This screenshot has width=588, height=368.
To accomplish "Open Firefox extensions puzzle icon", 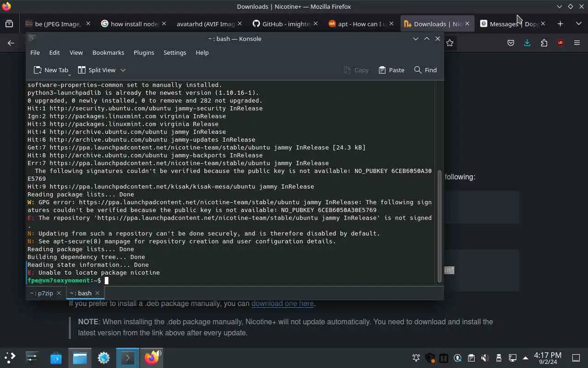I will 544,43.
